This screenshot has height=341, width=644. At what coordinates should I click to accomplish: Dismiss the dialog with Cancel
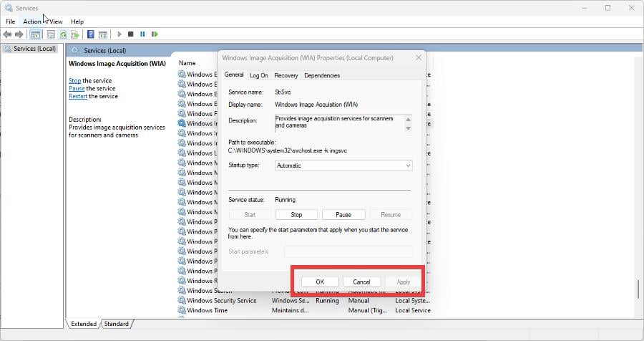click(361, 282)
